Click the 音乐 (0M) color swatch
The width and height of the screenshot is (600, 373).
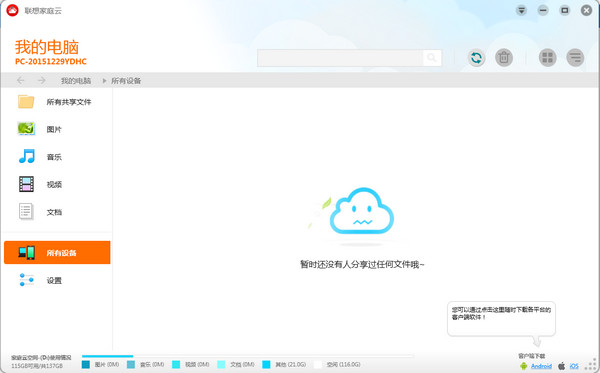pyautogui.click(x=131, y=365)
